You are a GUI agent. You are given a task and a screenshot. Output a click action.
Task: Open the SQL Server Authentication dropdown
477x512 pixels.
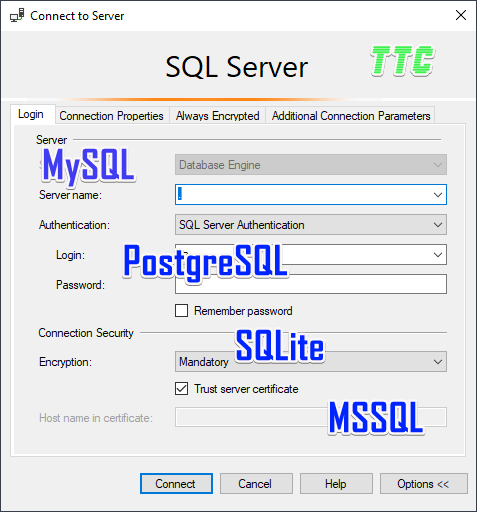click(x=311, y=225)
